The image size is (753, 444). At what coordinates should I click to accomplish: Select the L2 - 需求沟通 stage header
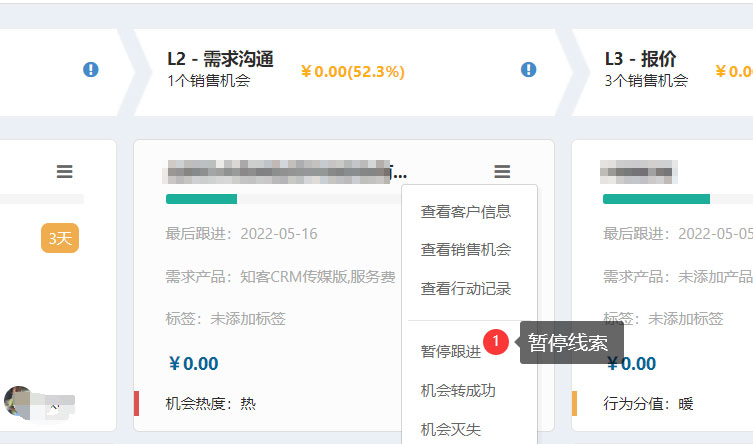pos(234,58)
